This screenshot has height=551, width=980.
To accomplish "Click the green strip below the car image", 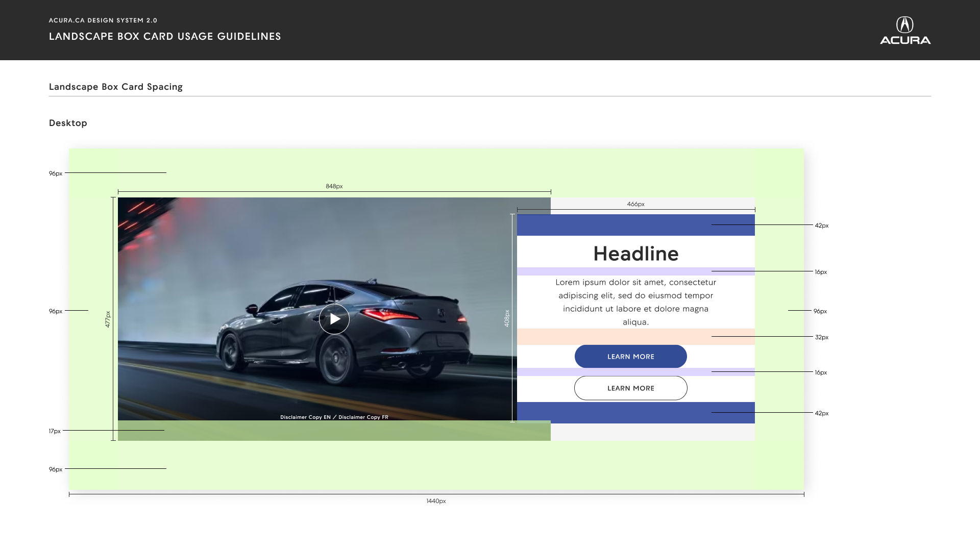I will tap(334, 431).
